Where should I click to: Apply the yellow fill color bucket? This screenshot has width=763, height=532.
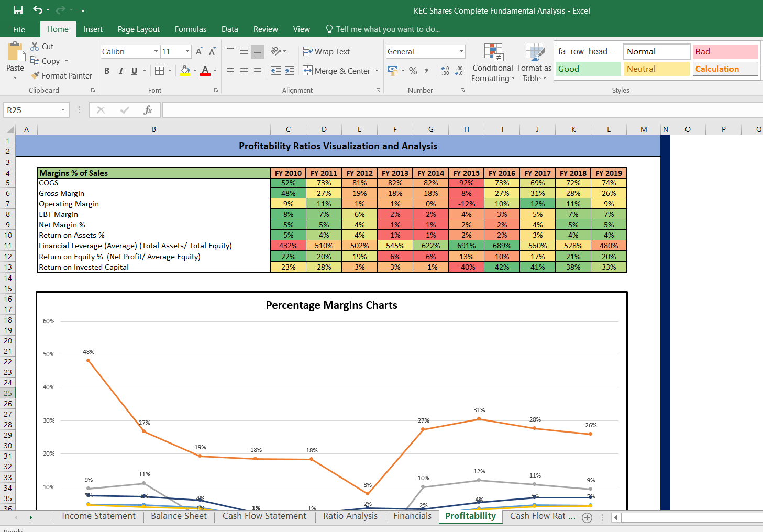click(185, 71)
